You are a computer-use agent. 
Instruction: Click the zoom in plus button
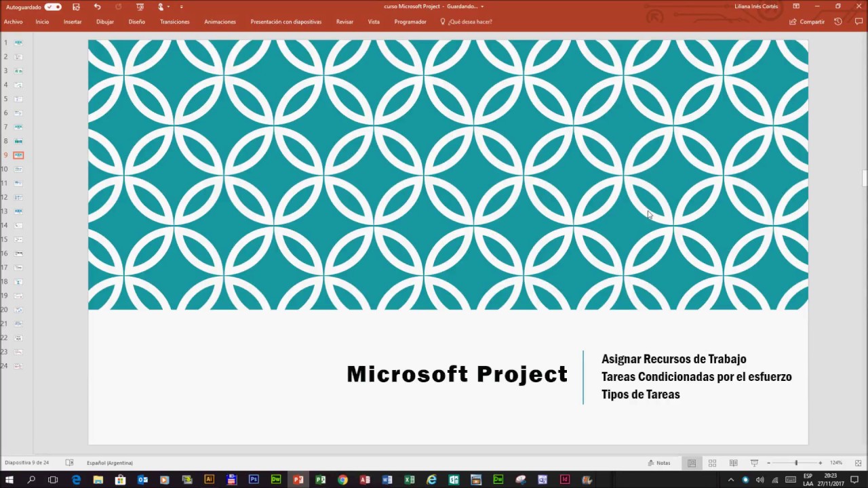click(x=820, y=463)
